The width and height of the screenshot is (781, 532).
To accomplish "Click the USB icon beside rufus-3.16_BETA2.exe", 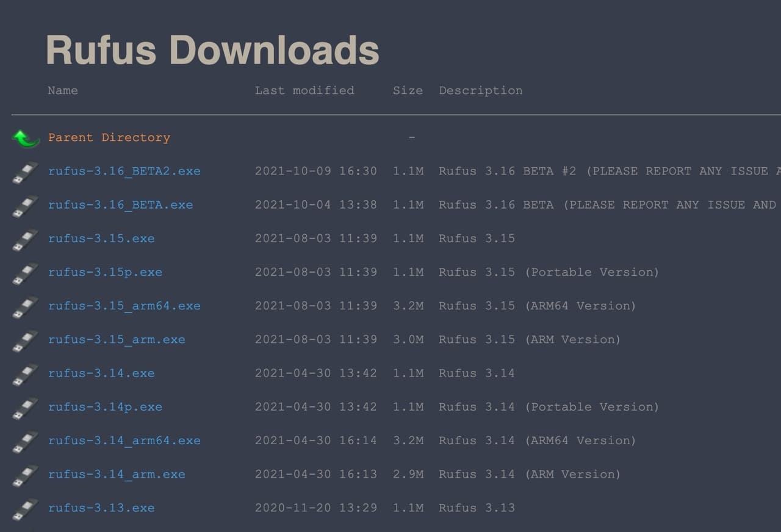I will [x=25, y=173].
